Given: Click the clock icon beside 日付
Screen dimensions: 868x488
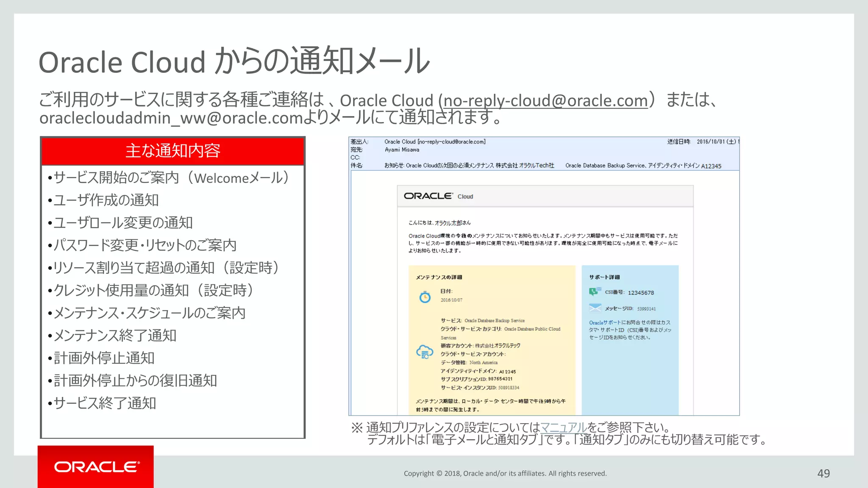Looking at the screenshot, I should click(425, 297).
